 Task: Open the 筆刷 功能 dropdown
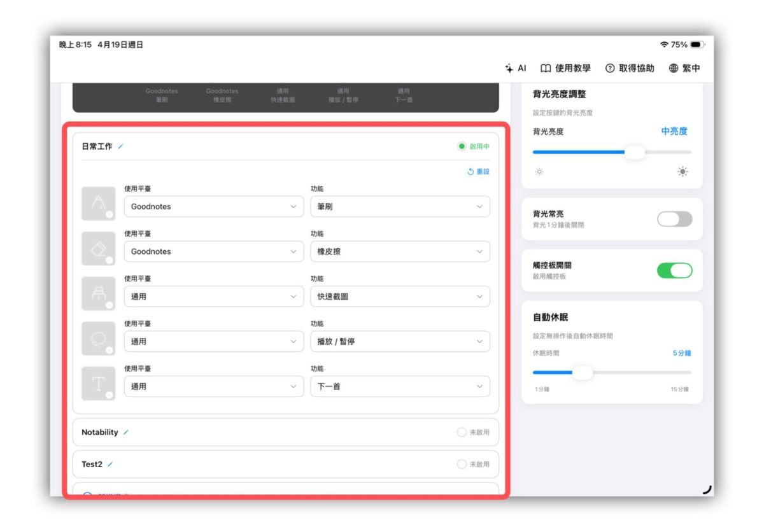pos(400,206)
